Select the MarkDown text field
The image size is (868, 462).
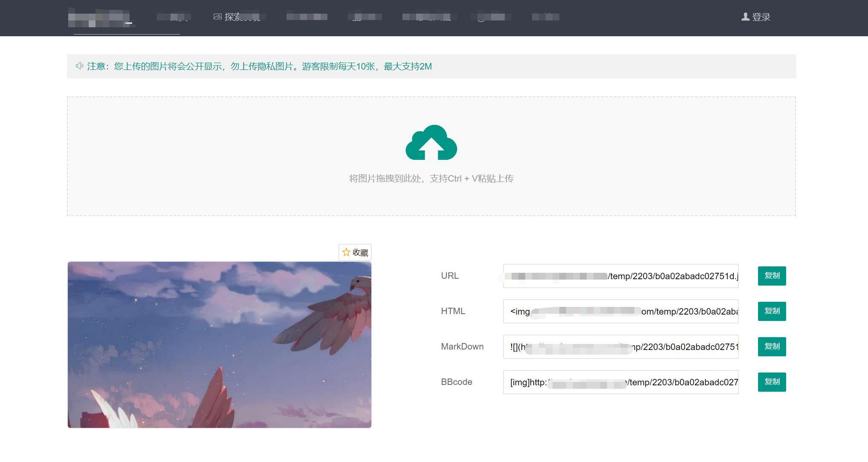(620, 346)
